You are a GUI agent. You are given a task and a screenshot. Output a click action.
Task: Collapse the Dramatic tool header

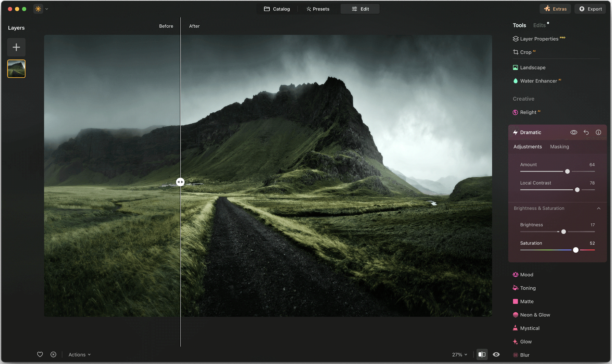(x=530, y=132)
